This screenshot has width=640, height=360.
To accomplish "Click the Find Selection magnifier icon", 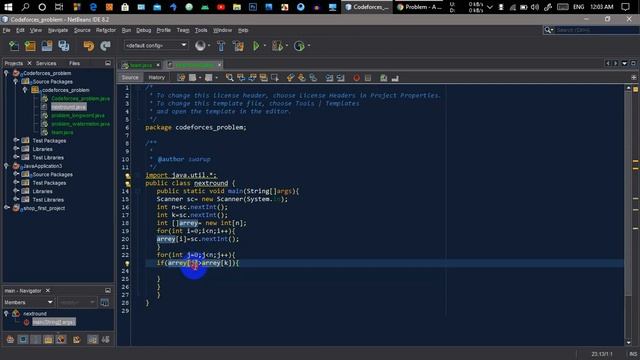I will (x=229, y=78).
